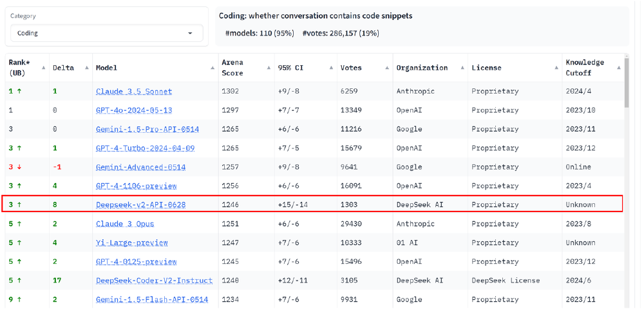Click sort arrows for 95% CI column

pyautogui.click(x=331, y=68)
